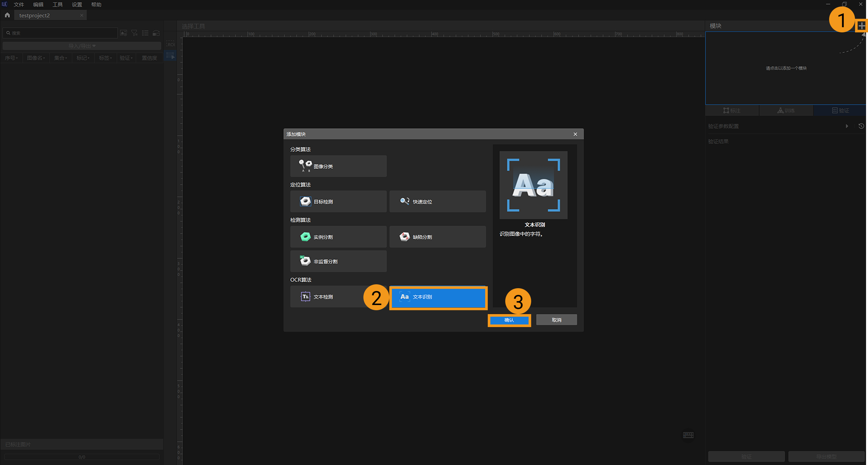Select the 非监督分割 module tile

(338, 261)
